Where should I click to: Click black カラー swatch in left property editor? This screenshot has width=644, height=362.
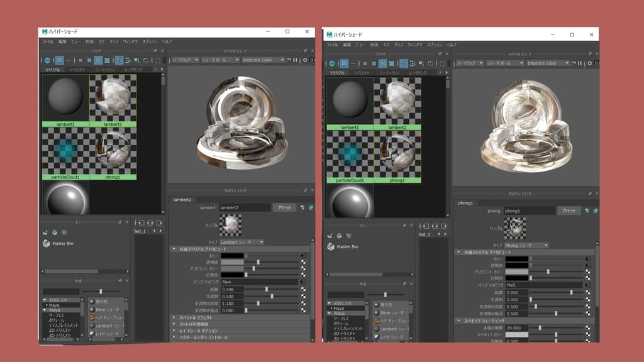[x=232, y=256]
